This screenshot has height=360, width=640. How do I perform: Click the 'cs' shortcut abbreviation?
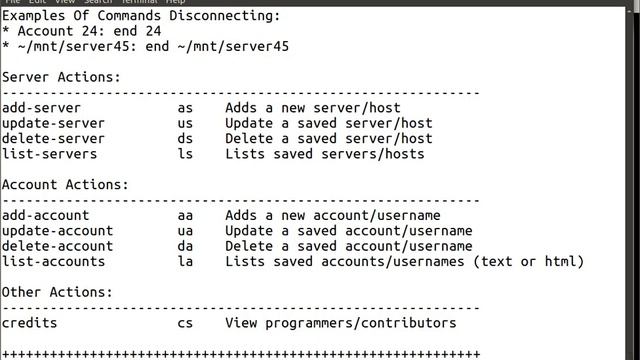185,324
